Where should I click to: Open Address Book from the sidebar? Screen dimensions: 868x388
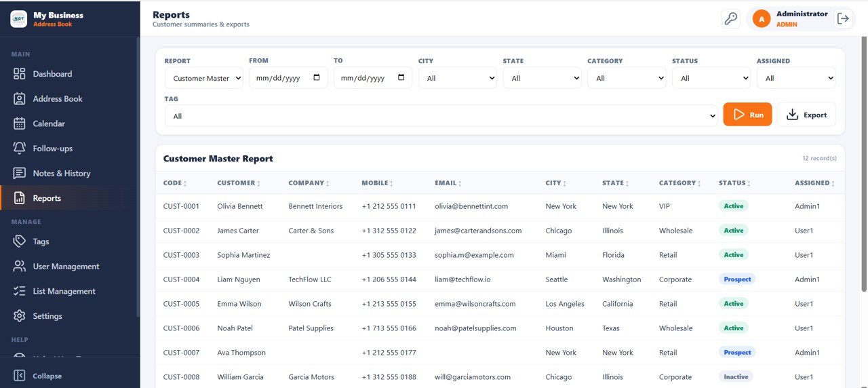pos(69,99)
